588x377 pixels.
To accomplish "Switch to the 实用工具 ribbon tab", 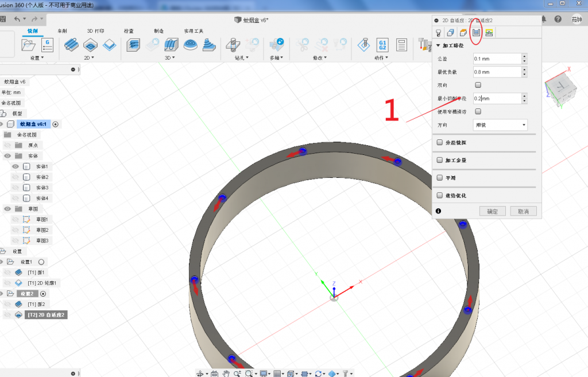I will 194,31.
